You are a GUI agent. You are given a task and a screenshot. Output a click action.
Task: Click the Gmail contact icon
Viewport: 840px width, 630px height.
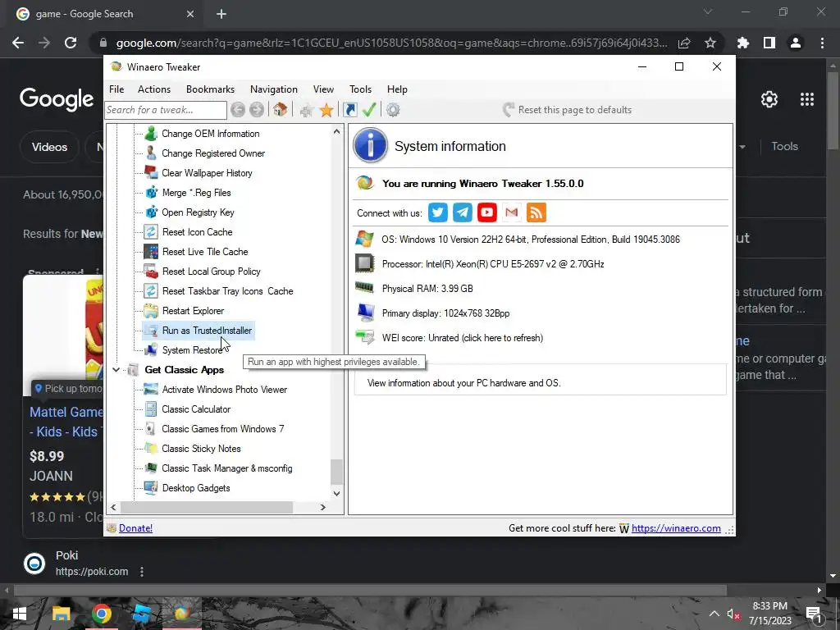pos(512,212)
